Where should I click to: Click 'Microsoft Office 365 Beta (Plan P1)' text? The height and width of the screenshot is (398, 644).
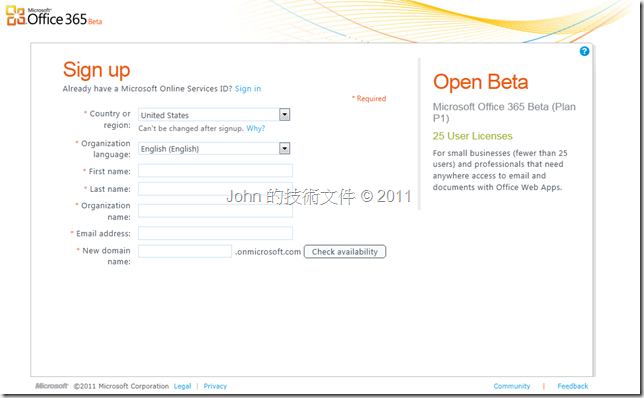click(x=504, y=113)
